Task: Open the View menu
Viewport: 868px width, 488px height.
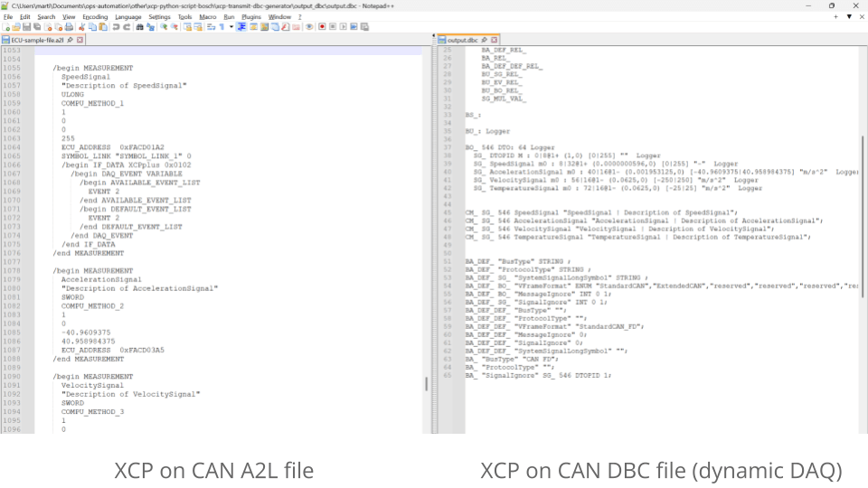Action: click(69, 17)
